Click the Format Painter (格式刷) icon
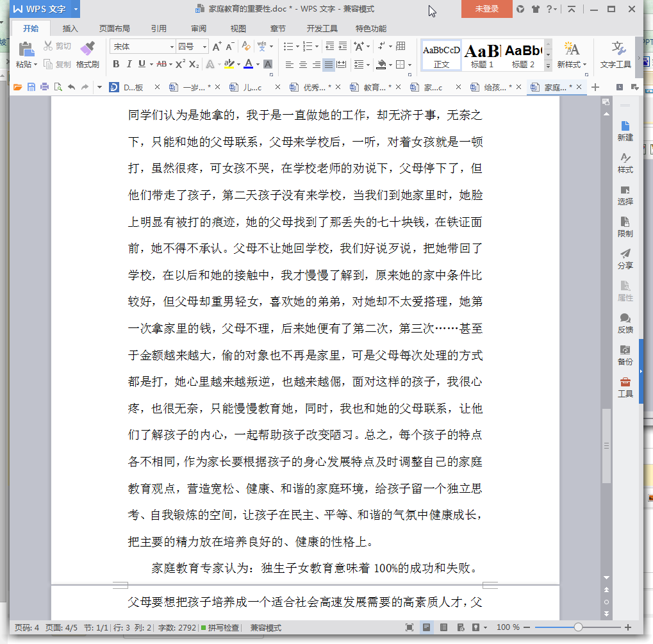Viewport: 653px width, 644px height. (87, 49)
